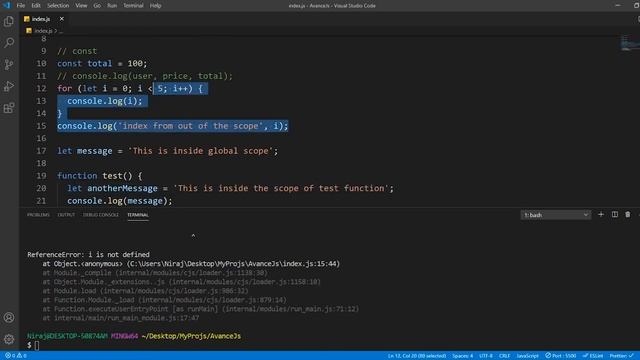Open the Explorer view in activity bar
The width and height of the screenshot is (640, 360).
click(x=9, y=21)
